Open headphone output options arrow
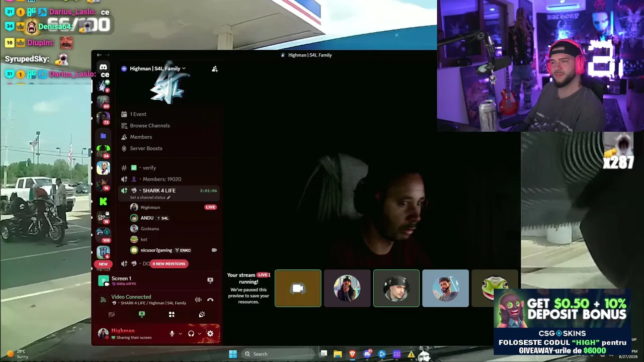The width and height of the screenshot is (644, 362). [x=199, y=333]
